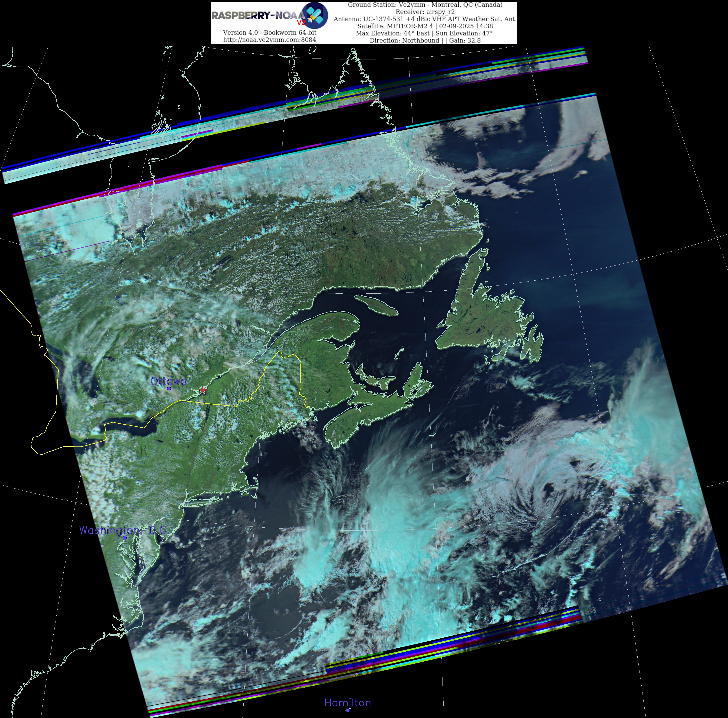Screen dimensions: 728x718
Task: Click the Ground Station: Ve2ymm - Montreal line
Action: (425, 5)
